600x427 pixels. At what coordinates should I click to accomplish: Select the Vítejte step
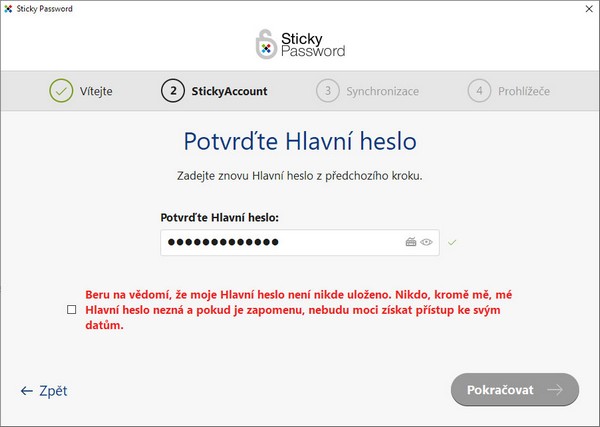(81, 91)
